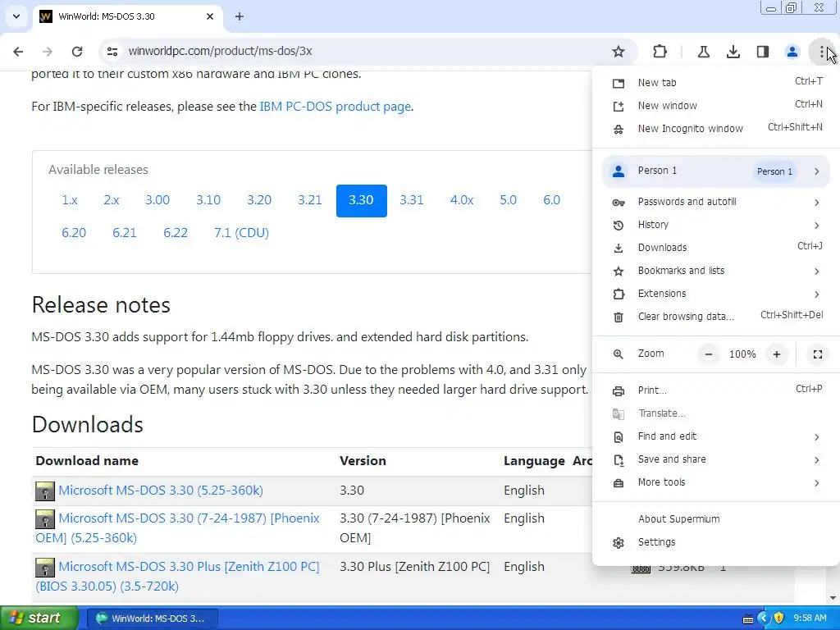Choose New tab from the menu

pyautogui.click(x=715, y=83)
